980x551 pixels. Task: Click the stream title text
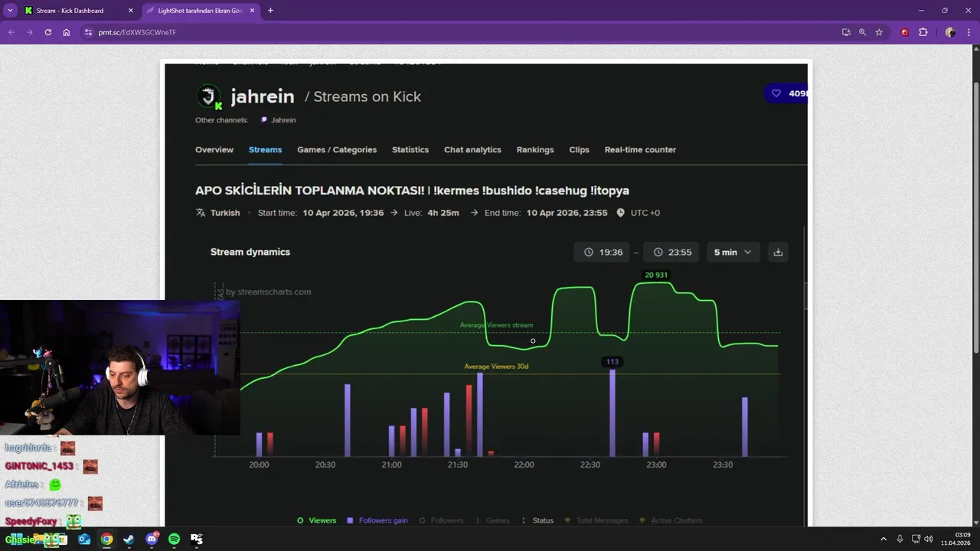click(412, 191)
